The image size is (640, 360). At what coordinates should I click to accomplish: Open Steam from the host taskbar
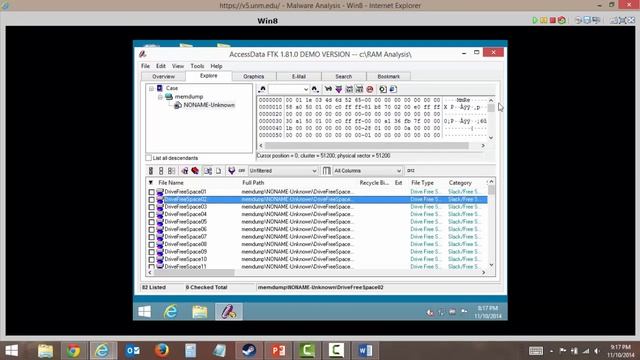[249, 351]
